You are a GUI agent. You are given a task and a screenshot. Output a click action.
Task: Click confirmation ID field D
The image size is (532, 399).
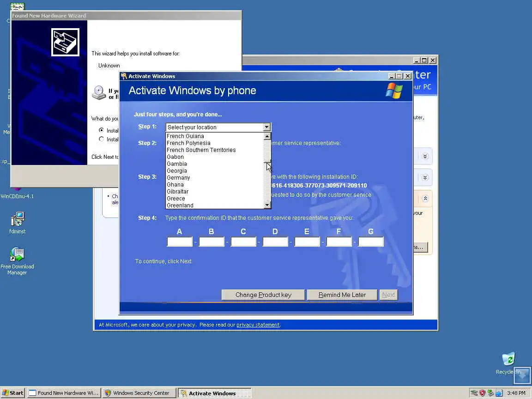(275, 242)
